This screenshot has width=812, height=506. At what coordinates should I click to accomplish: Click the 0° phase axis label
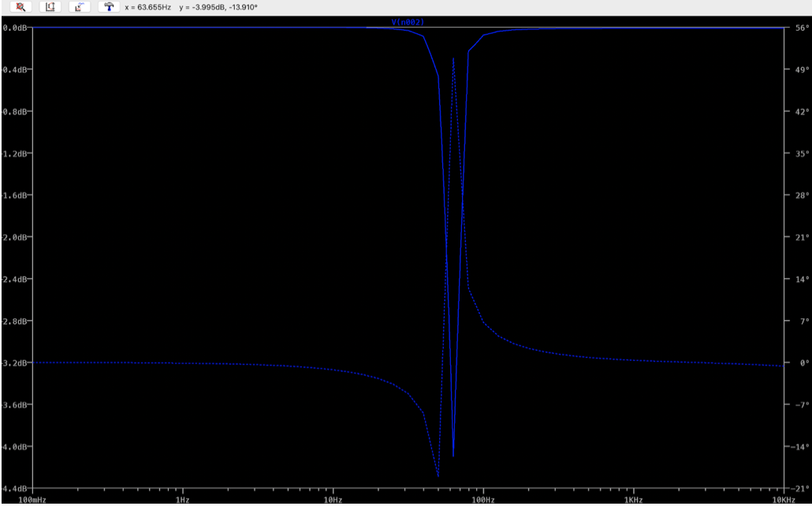pos(804,363)
